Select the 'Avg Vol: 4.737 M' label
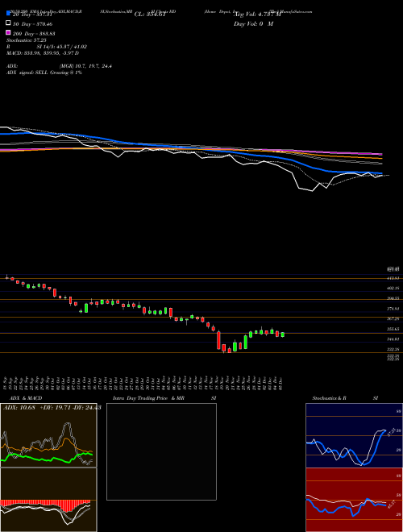The width and height of the screenshot is (403, 532). [x=258, y=15]
